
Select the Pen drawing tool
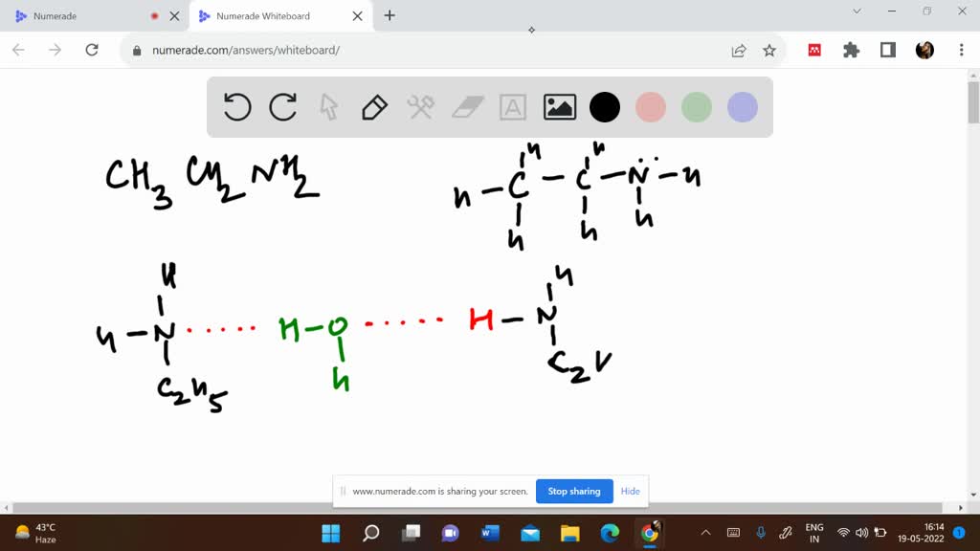pyautogui.click(x=374, y=107)
